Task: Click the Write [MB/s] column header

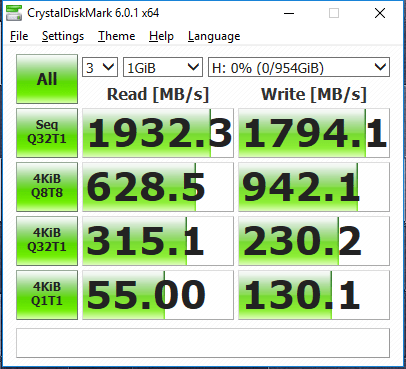Action: point(314,94)
